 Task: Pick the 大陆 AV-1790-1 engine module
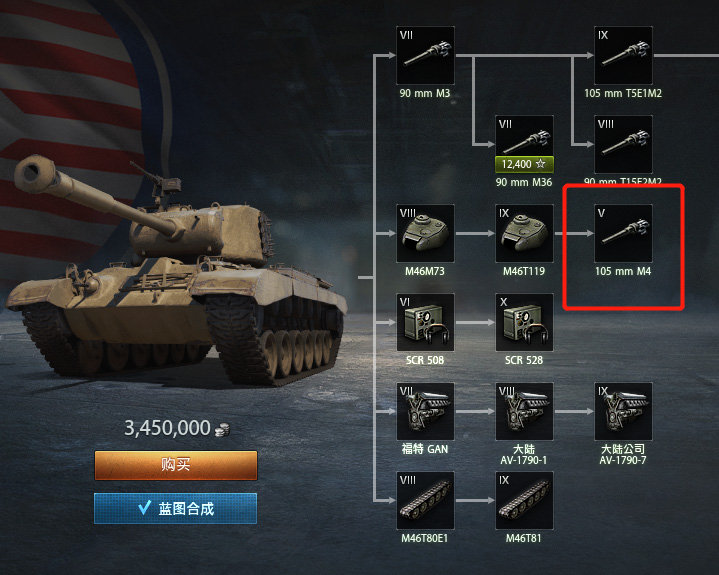point(524,411)
